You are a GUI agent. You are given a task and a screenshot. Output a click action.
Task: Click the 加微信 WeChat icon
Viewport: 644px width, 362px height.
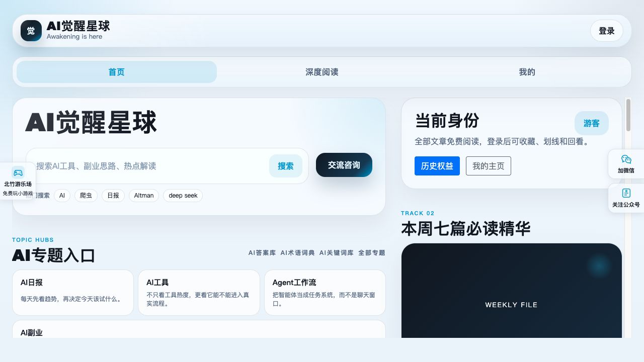[x=626, y=159]
